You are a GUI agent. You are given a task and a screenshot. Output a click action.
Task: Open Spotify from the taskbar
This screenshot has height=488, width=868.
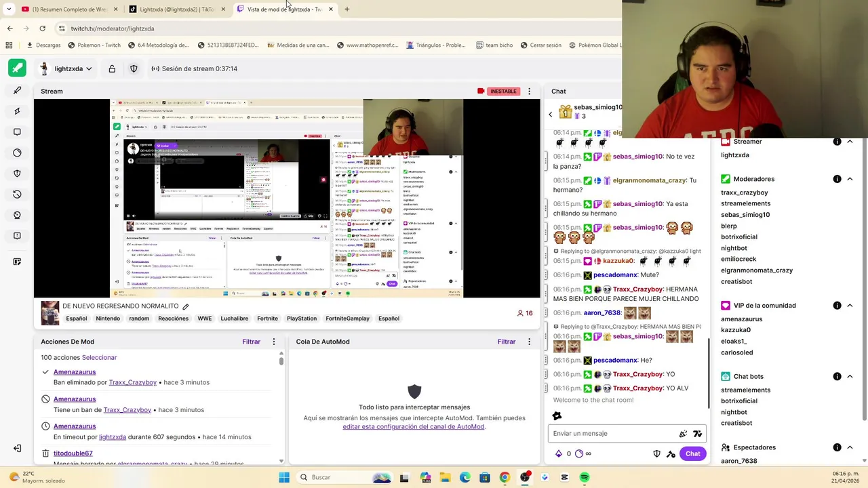pos(585,477)
